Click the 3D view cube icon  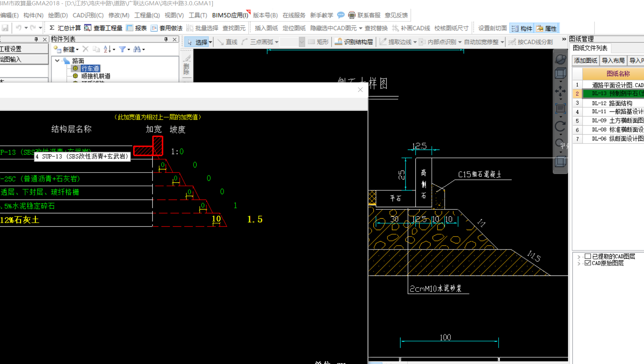pyautogui.click(x=560, y=73)
